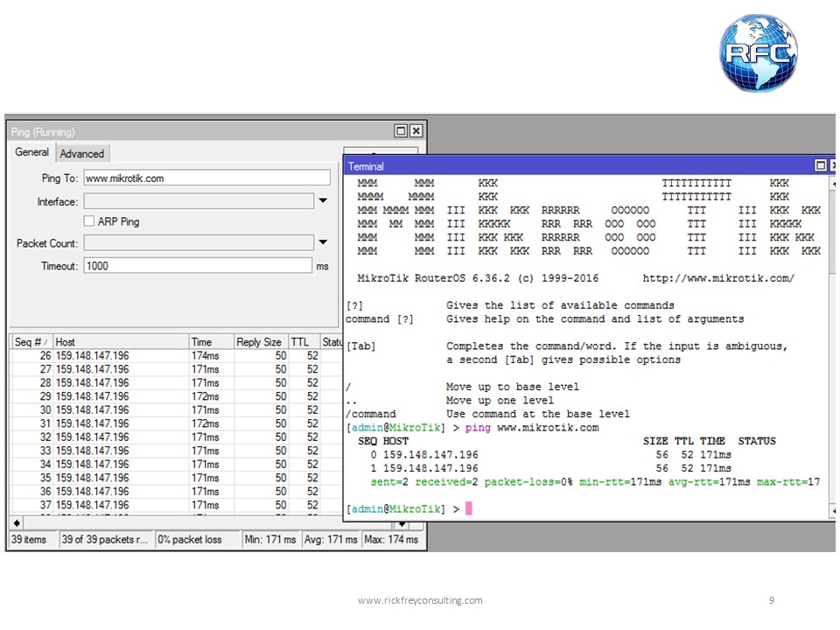Switch to the Advanced tab
Image resolution: width=840 pixels, height=630 pixels.
(82, 154)
